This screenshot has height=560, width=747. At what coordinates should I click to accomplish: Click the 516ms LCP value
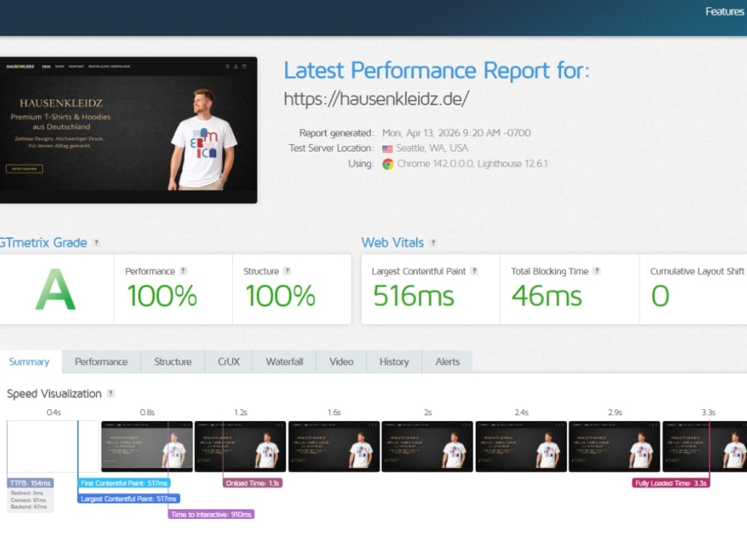click(x=414, y=296)
